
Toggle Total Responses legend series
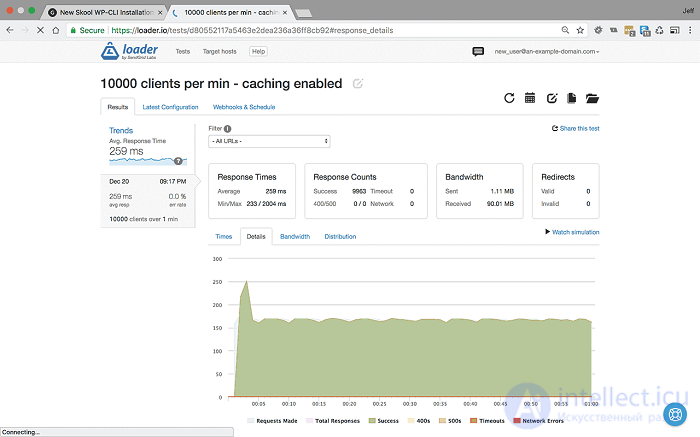point(333,420)
